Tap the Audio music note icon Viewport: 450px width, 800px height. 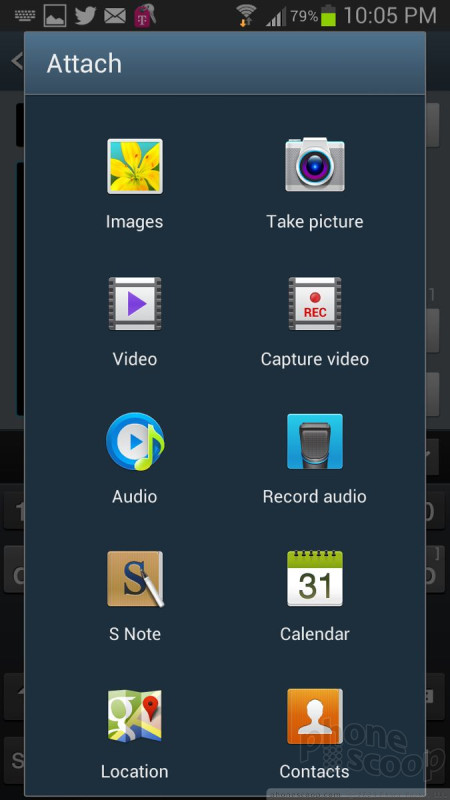[135, 441]
